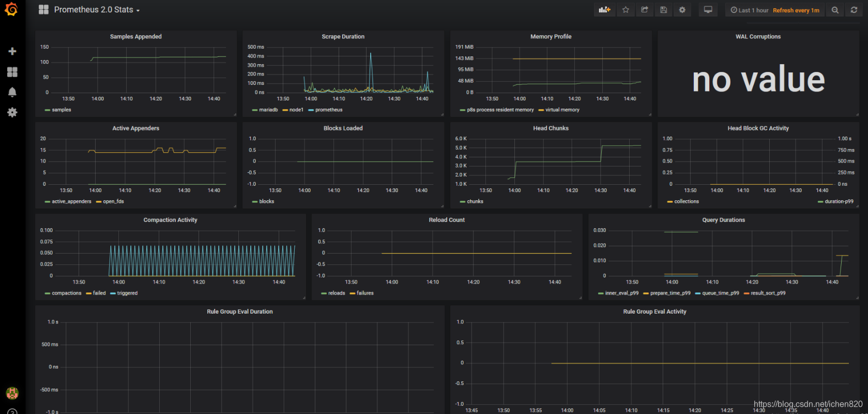Toggle the failures legend series
The width and height of the screenshot is (868, 414).
coord(365,293)
